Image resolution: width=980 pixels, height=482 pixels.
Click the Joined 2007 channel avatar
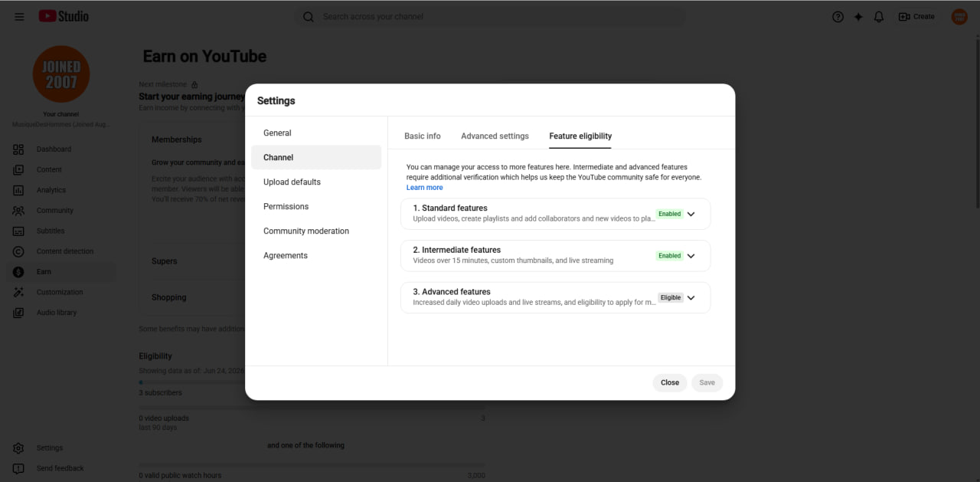[x=61, y=74]
